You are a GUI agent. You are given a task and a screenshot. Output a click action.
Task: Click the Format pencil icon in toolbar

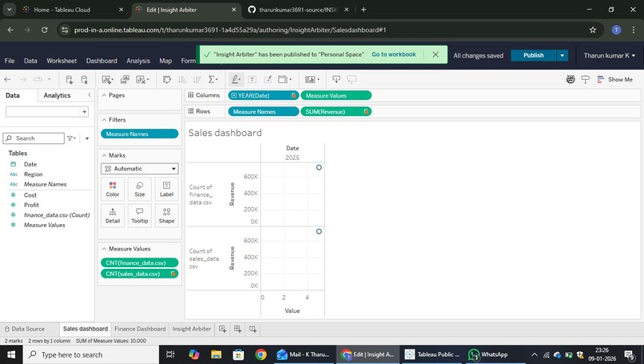(268, 79)
